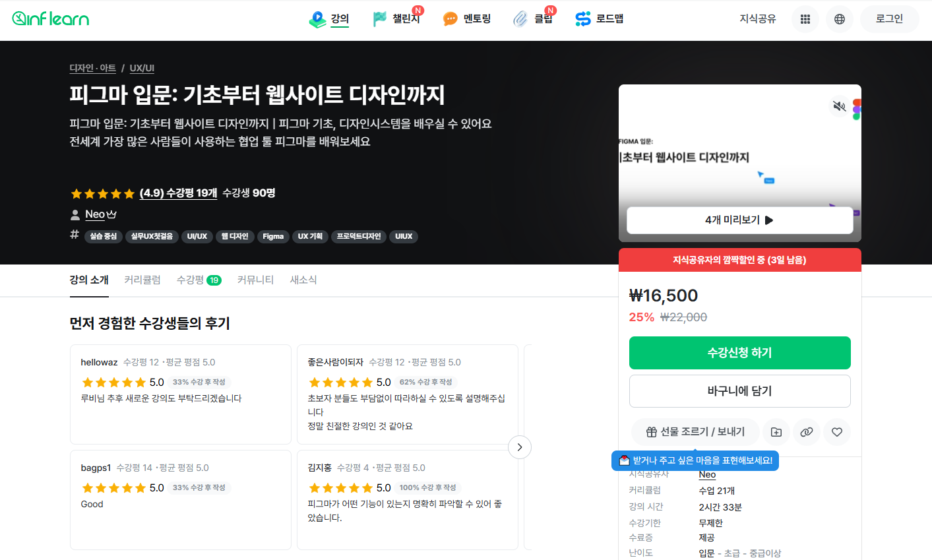Click the flash sale banner (3일 남음)

[739, 260]
